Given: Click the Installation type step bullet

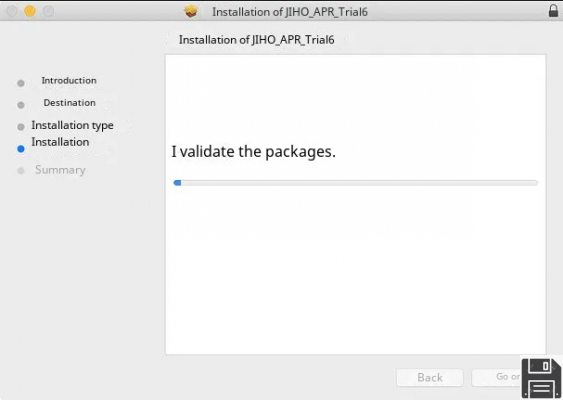Looking at the screenshot, I should [21, 127].
